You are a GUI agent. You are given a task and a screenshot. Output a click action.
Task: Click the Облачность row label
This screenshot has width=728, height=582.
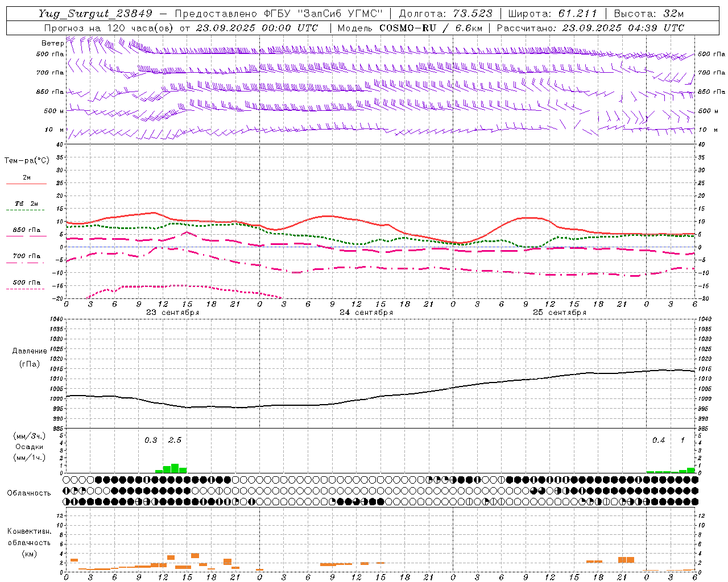click(x=29, y=493)
